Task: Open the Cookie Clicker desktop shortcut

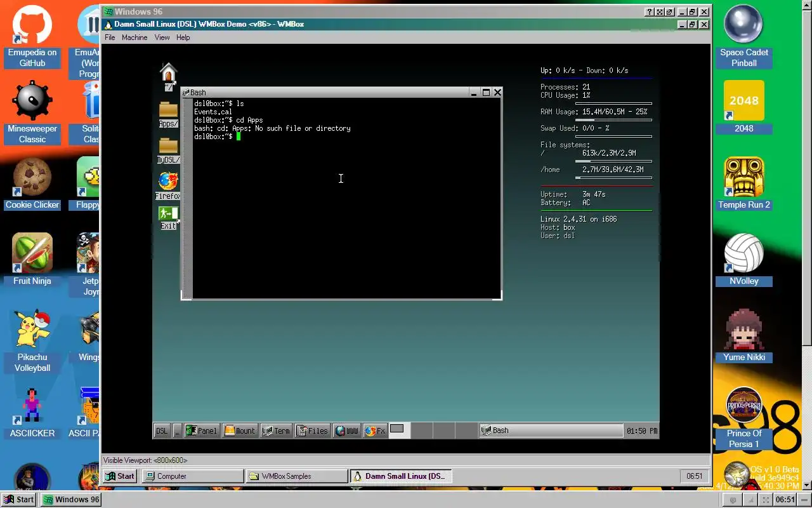Action: [32, 184]
